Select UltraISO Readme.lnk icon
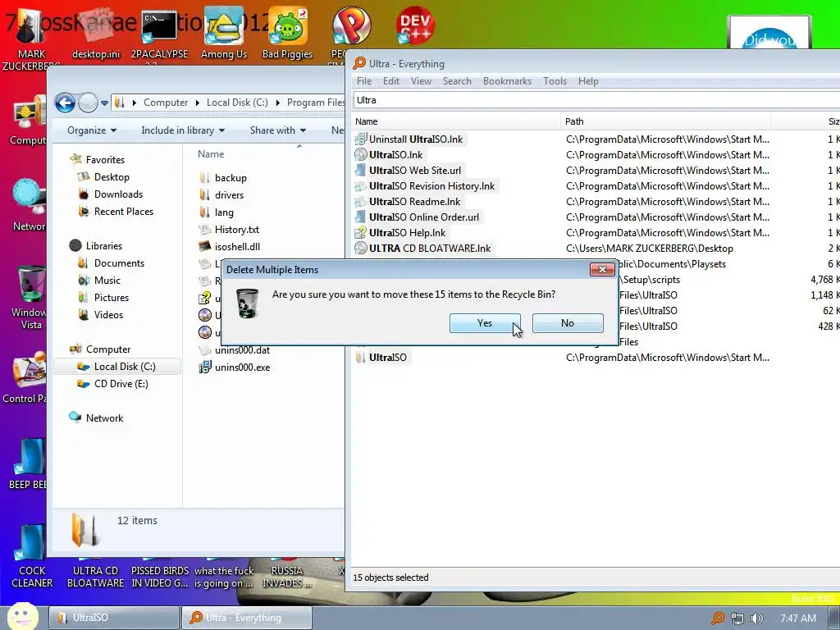This screenshot has height=630, width=840. point(361,202)
